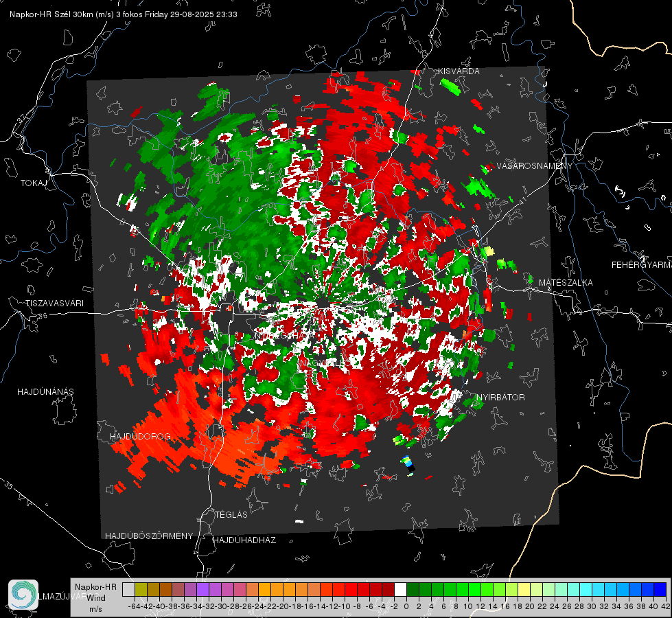Click the TOKAJ label on the map
The width and height of the screenshot is (672, 618).
[34, 183]
